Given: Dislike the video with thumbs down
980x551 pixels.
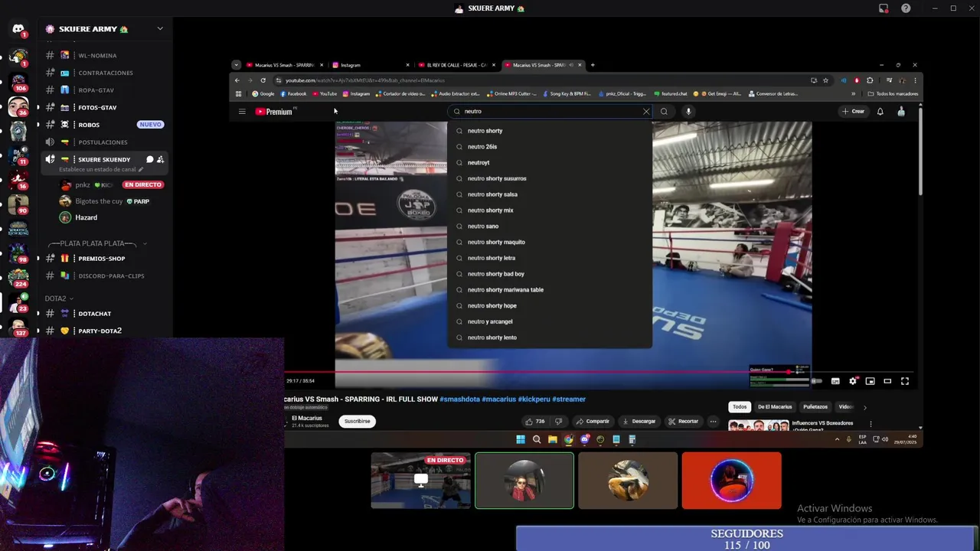Looking at the screenshot, I should point(558,421).
